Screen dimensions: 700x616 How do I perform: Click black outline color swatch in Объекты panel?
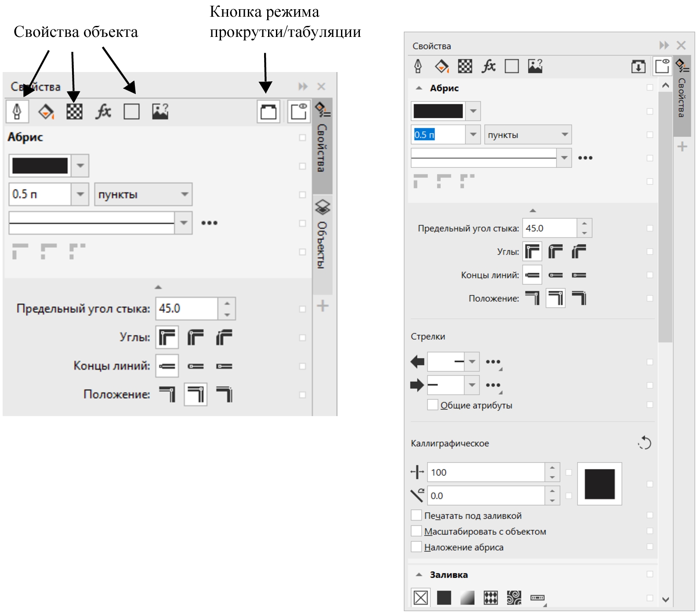click(40, 166)
